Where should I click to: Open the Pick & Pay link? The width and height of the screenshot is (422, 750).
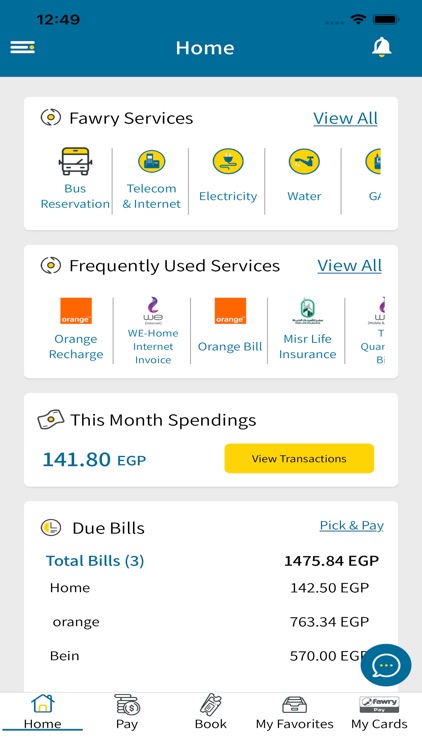(352, 525)
